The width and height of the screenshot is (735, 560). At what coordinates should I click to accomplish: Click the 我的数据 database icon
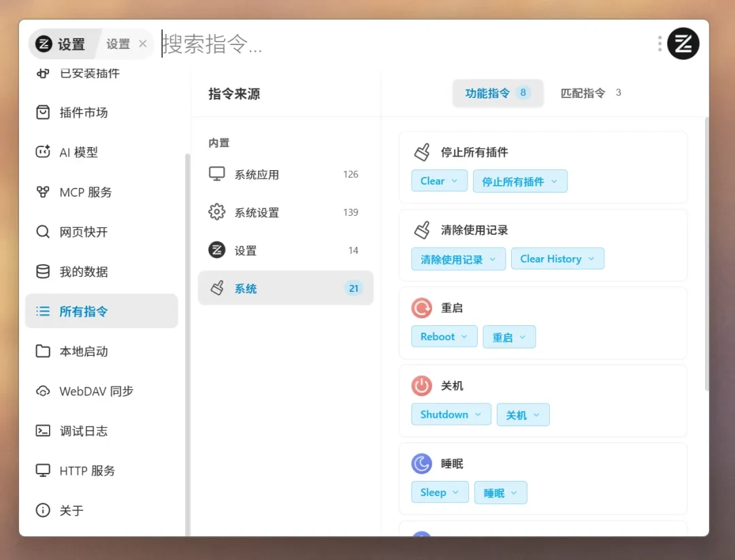coord(43,271)
